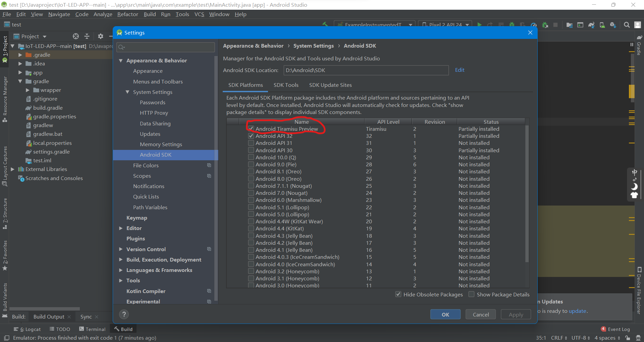Click the Apply button
Viewport: 644px width, 342px height.
516,315
